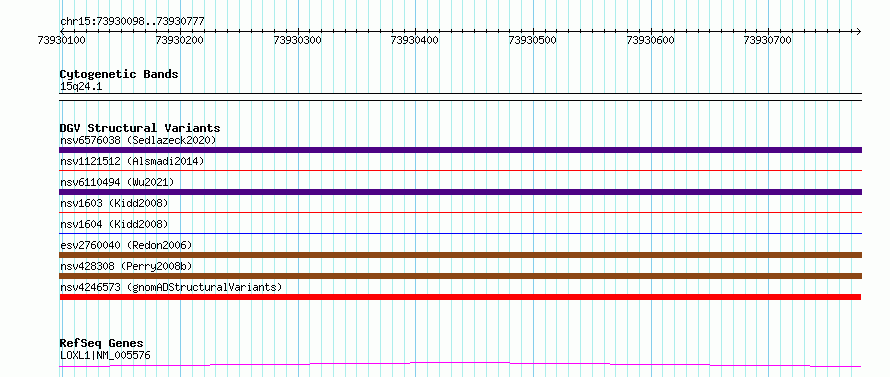
Task: Click the thin blue line under nsv1604
Action: (460, 233)
